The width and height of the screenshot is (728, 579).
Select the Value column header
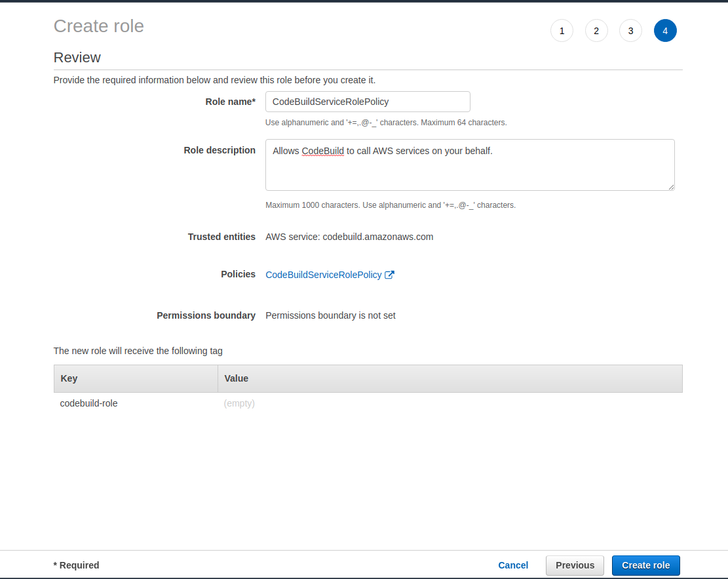(450, 378)
